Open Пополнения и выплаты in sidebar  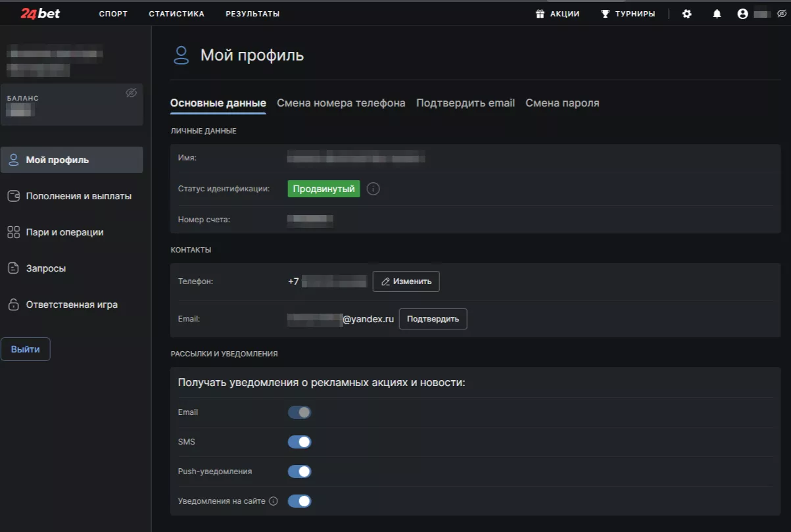[78, 196]
